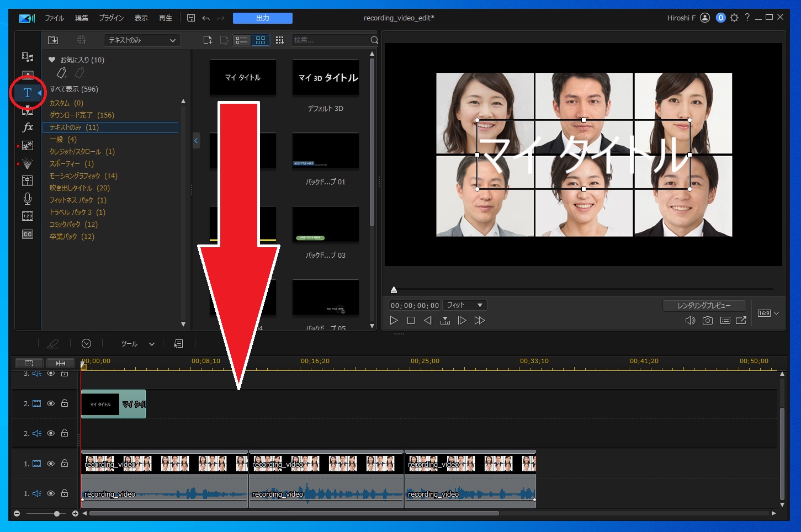Viewport: 801px width, 532px height.
Task: Open the user account icon
Action: [x=705, y=18]
